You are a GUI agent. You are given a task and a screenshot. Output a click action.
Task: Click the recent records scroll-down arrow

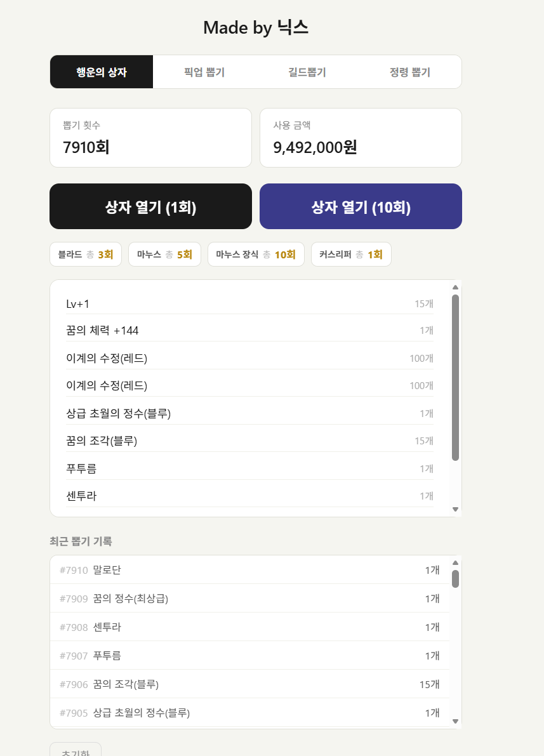pos(455,721)
